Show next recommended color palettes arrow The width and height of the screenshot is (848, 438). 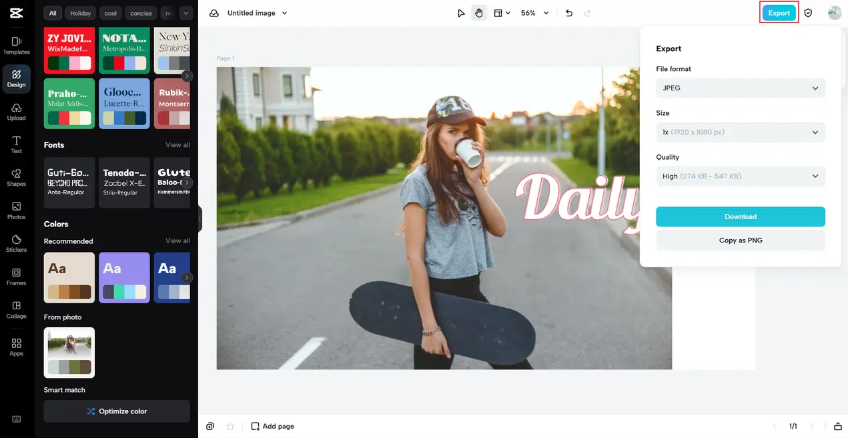[x=187, y=277]
